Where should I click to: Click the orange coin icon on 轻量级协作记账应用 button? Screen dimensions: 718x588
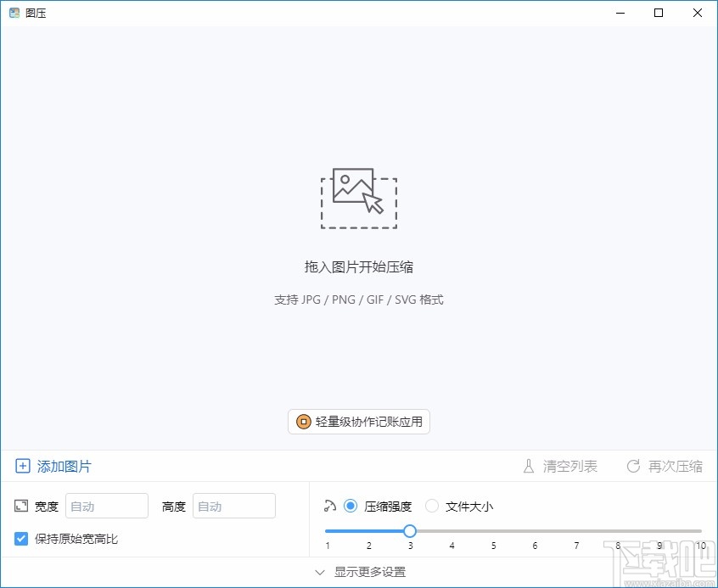[x=303, y=422]
